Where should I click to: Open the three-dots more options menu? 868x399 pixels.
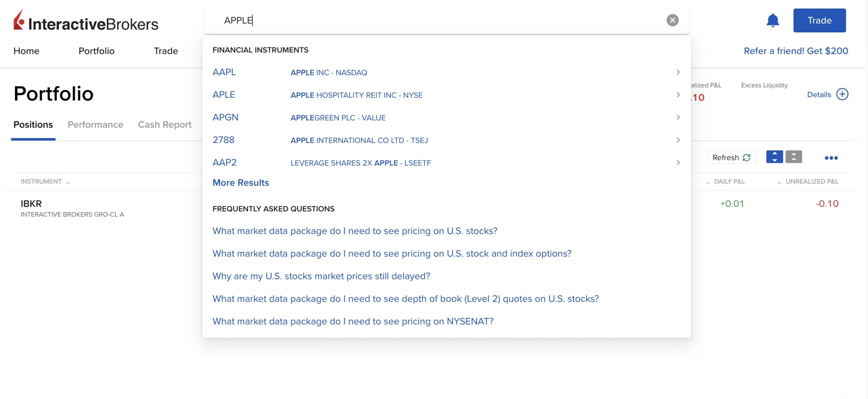click(831, 158)
